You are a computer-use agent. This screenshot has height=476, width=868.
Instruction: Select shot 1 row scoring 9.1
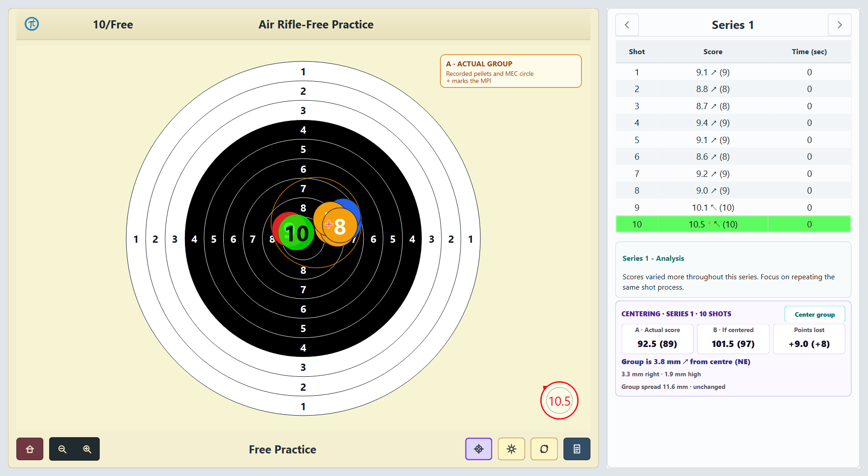[x=733, y=72]
